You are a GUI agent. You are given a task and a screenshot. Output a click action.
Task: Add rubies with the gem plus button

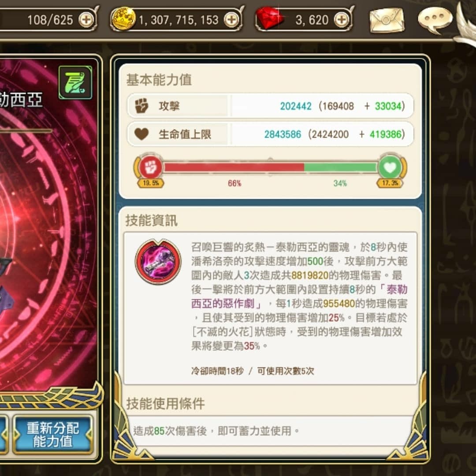click(x=342, y=20)
